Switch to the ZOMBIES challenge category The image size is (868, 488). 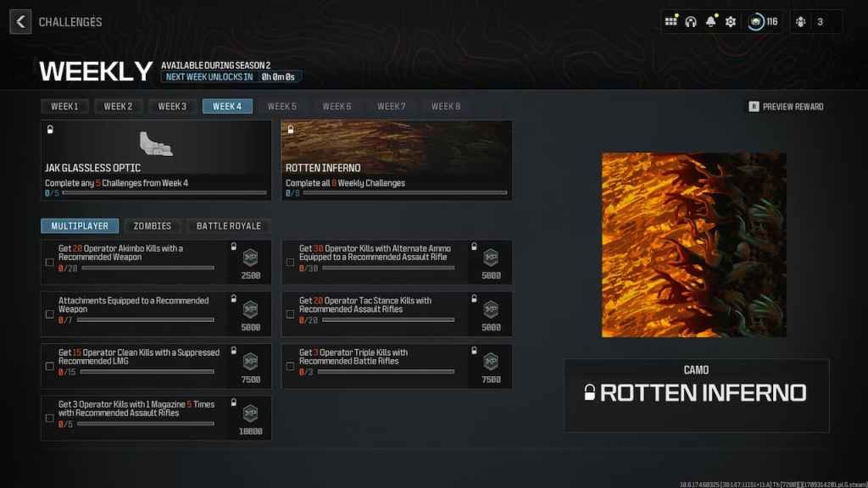(152, 225)
